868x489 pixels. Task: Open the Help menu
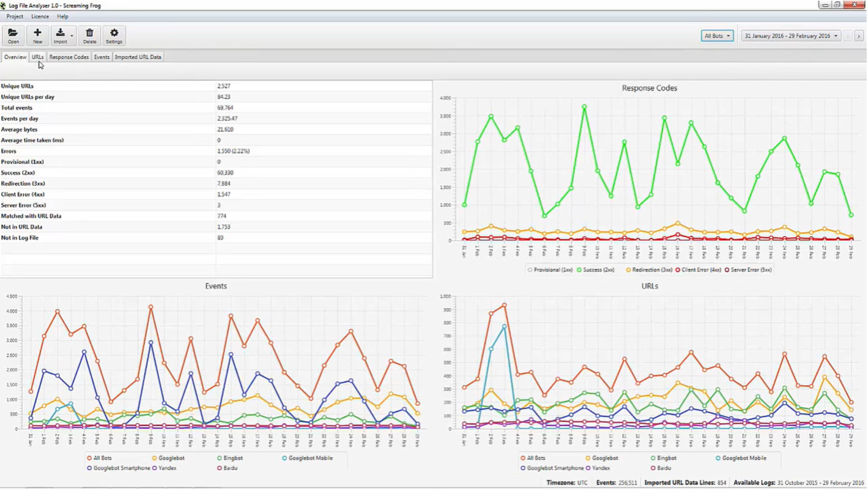point(62,17)
